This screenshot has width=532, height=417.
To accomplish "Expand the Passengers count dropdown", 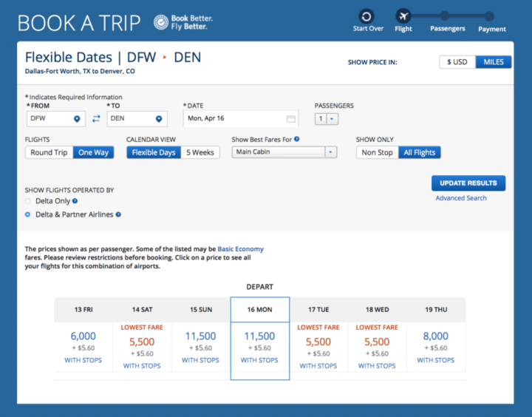I will coord(327,119).
